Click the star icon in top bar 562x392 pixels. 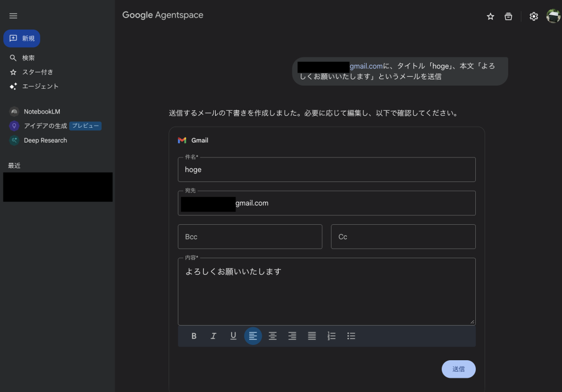click(x=491, y=16)
